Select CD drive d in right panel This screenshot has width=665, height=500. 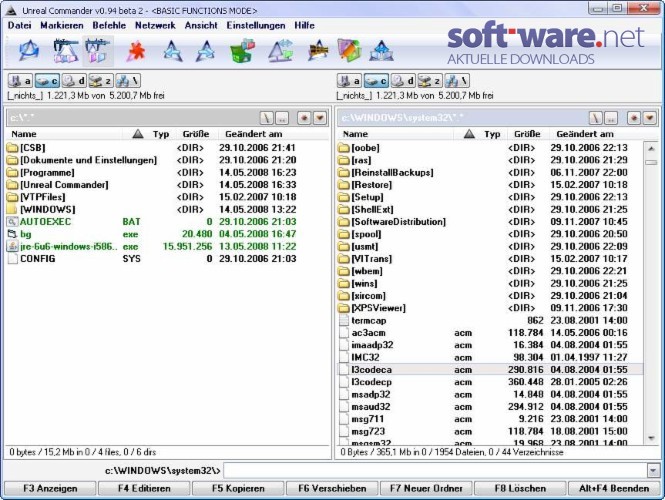click(x=402, y=81)
